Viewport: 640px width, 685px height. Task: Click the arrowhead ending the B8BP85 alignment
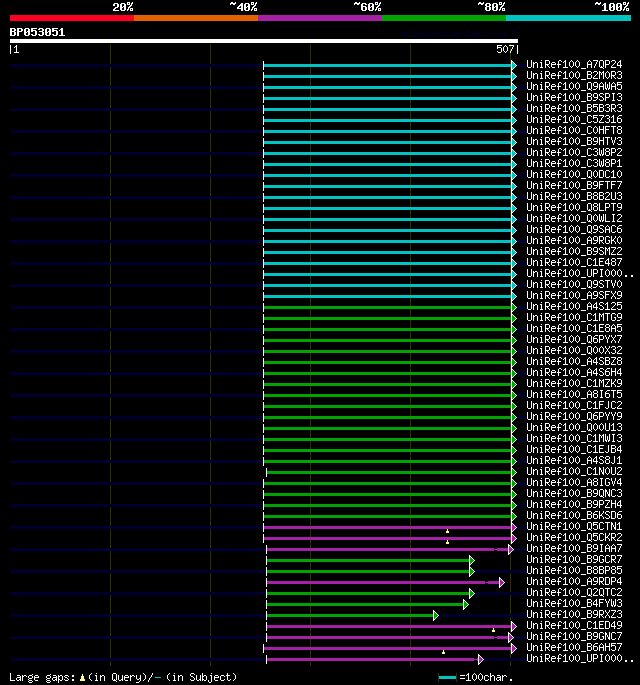472,571
